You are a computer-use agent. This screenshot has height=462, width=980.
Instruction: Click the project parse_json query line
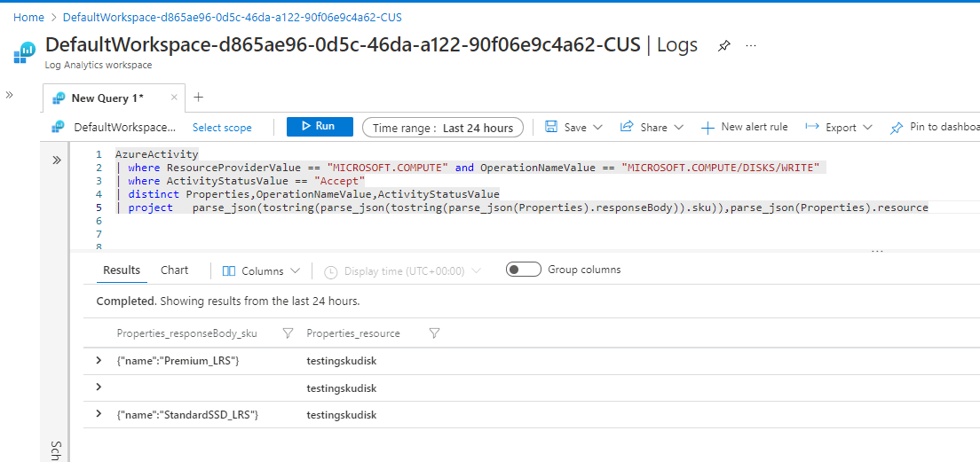click(x=522, y=208)
